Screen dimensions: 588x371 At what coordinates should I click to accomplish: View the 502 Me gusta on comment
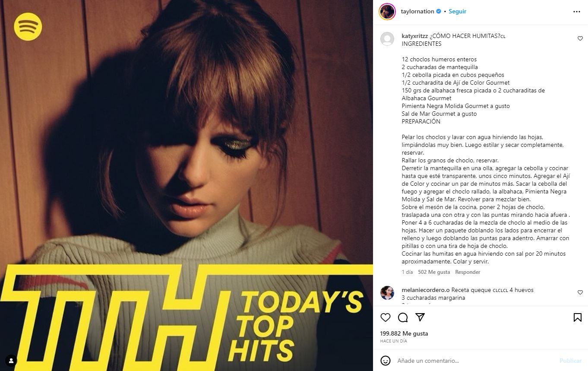point(434,272)
